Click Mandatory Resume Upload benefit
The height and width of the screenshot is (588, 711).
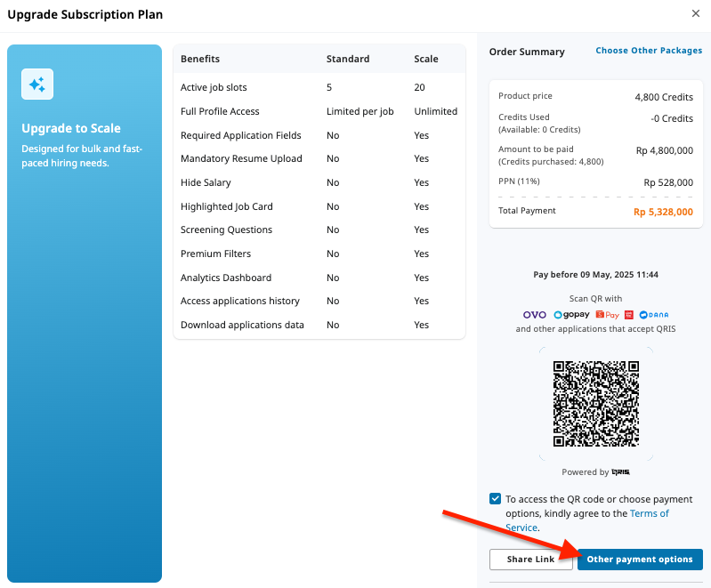tap(241, 158)
